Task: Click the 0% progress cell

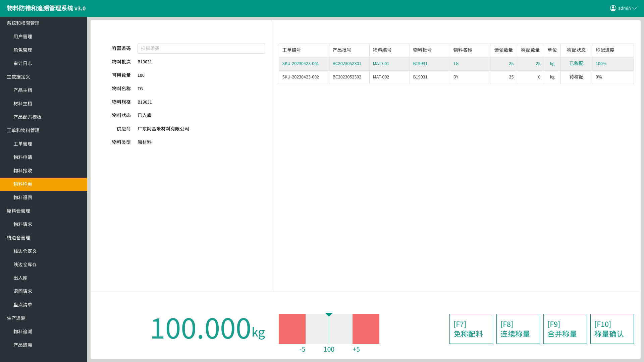Action: coord(613,77)
